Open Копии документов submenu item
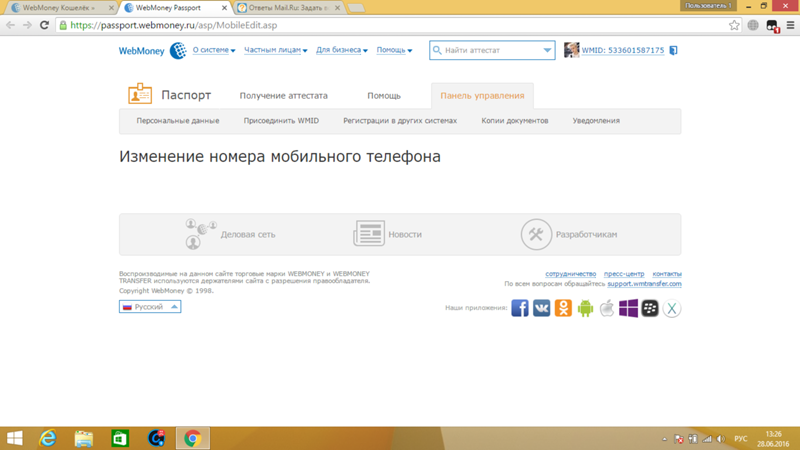The height and width of the screenshot is (450, 800). point(515,121)
